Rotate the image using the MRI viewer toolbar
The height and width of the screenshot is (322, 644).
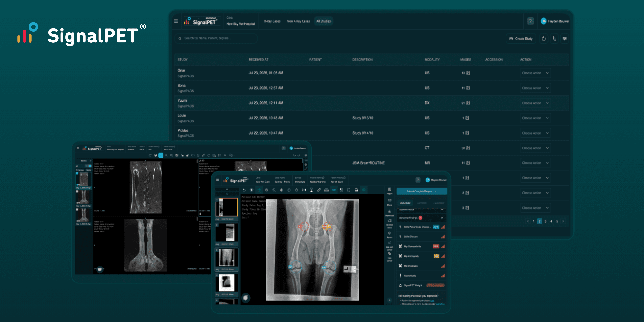pyautogui.click(x=150, y=155)
